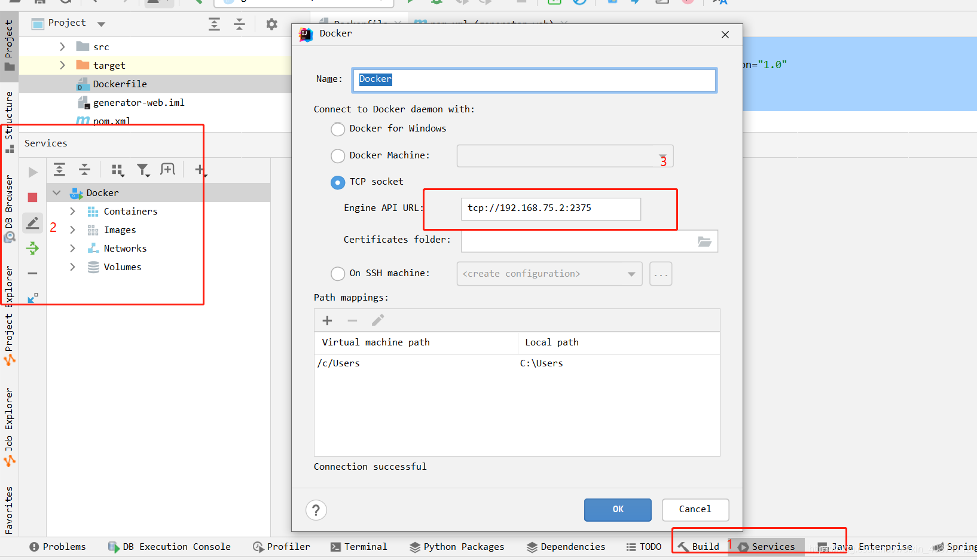Select the TCP socket radio button
The width and height of the screenshot is (977, 560).
[x=338, y=182]
